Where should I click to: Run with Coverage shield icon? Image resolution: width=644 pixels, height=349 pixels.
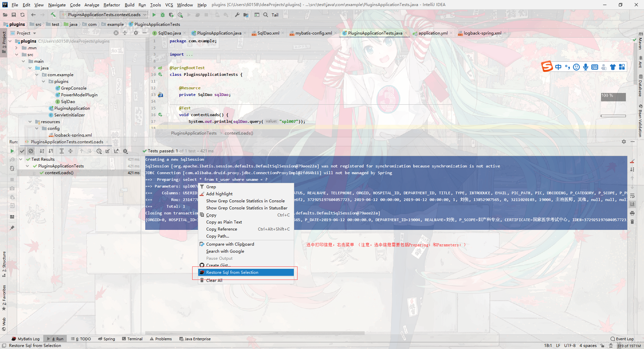(171, 15)
